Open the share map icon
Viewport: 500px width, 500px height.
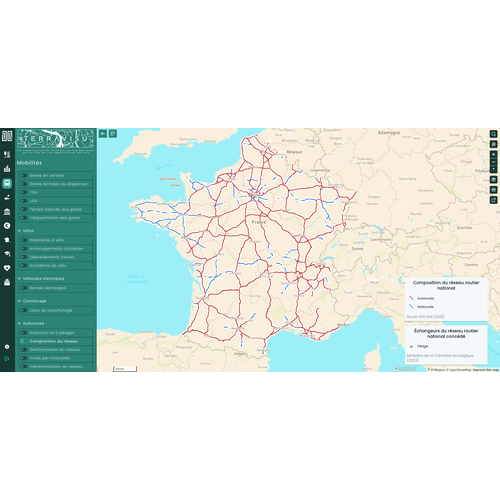click(x=493, y=200)
